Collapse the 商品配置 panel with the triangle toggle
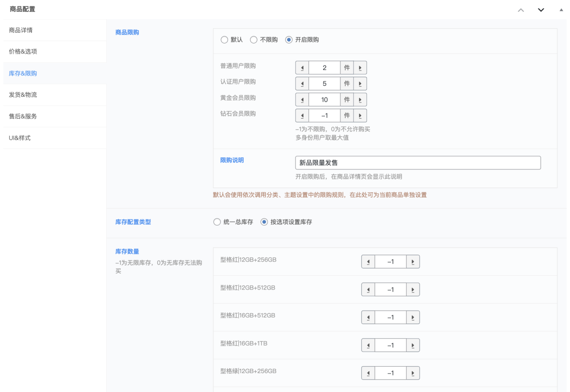570x392 pixels. pyautogui.click(x=561, y=10)
